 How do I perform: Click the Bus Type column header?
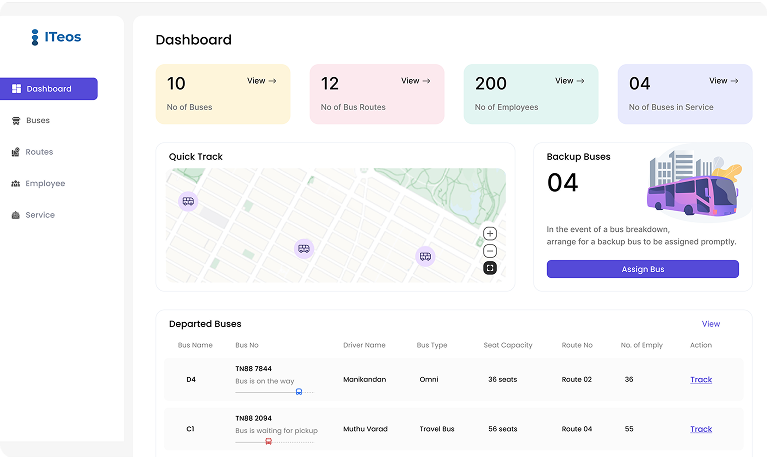[432, 345]
